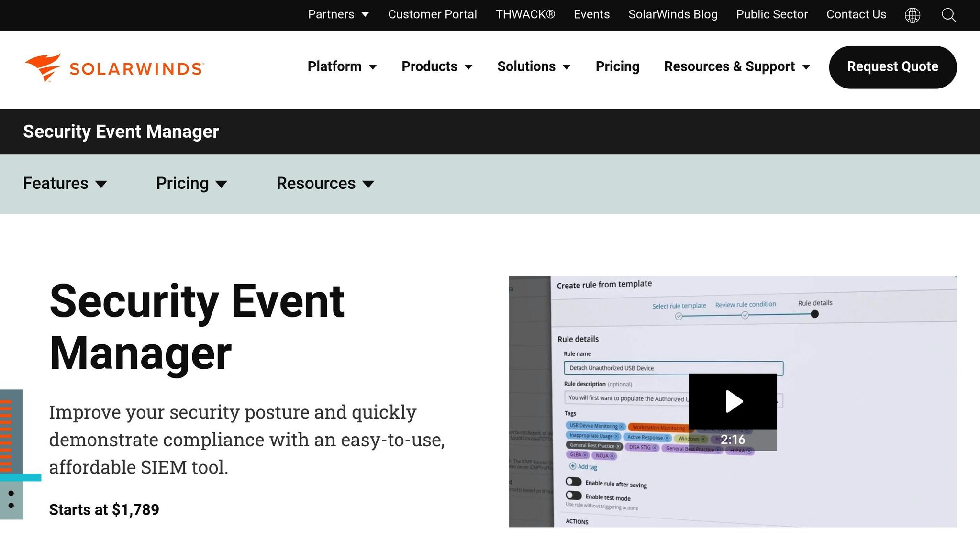Click Rule name field in video
The height and width of the screenshot is (551, 980).
[673, 368]
